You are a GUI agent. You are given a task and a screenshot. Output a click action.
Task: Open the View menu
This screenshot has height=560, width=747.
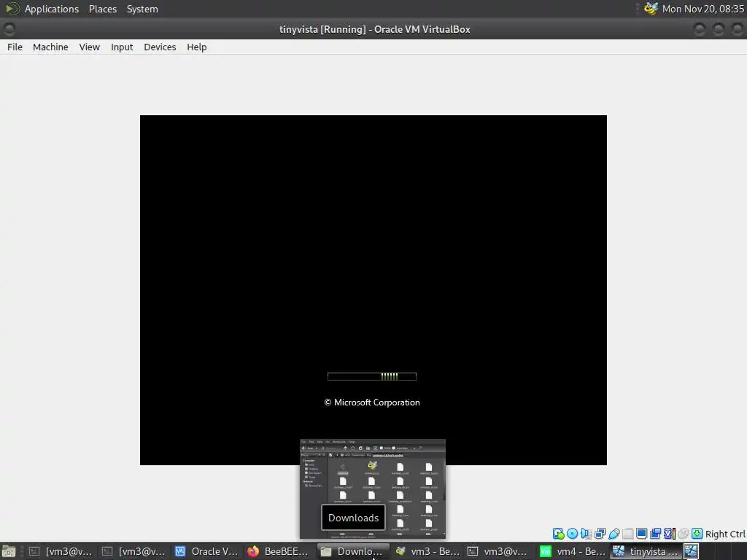point(90,47)
